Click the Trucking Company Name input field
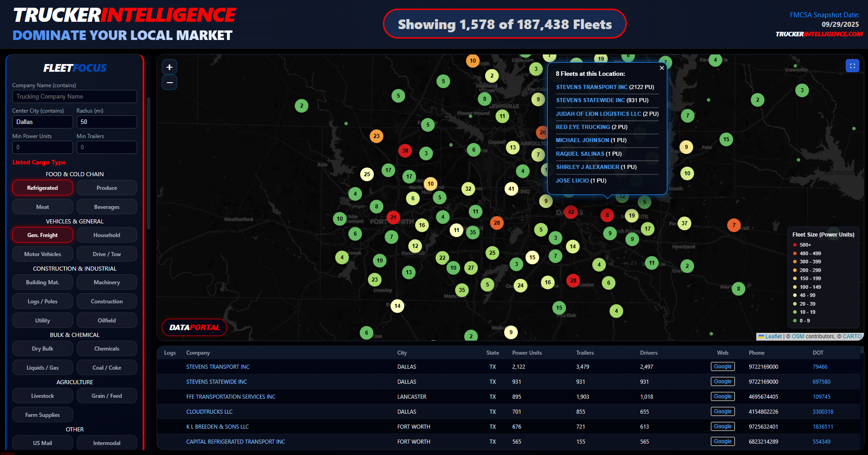This screenshot has height=455, width=868. click(74, 96)
